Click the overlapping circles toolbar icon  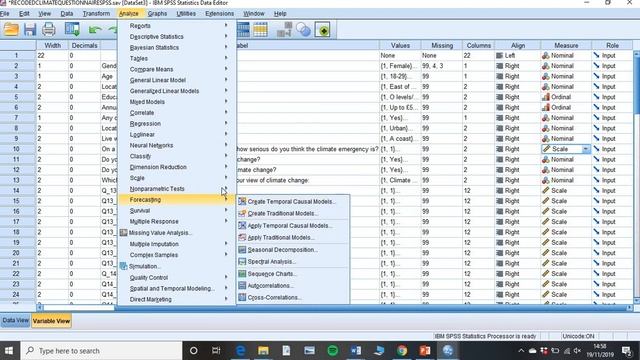coord(303,30)
